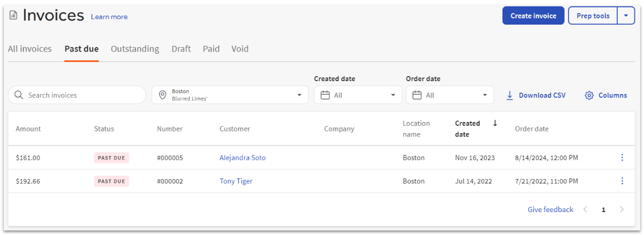Open three-dot menu for Alejandra Soto invoice
Screen dimensions: 644x235
[x=622, y=158]
